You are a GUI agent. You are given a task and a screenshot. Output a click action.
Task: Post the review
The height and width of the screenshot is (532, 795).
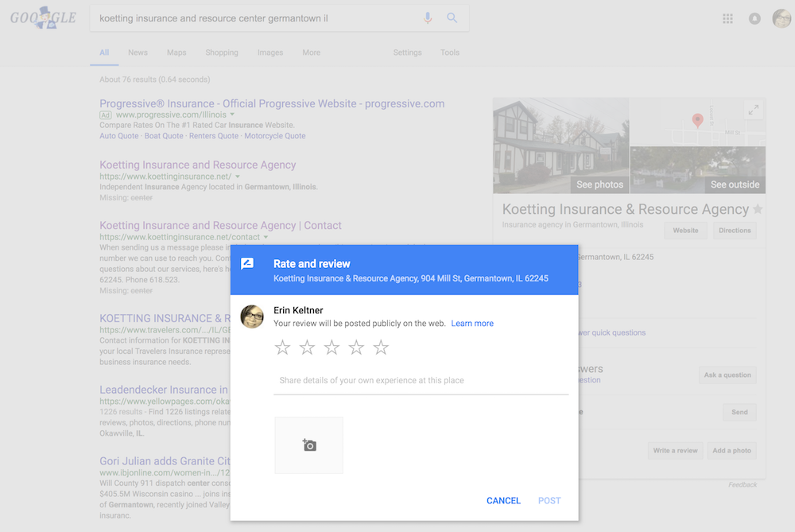coord(549,500)
